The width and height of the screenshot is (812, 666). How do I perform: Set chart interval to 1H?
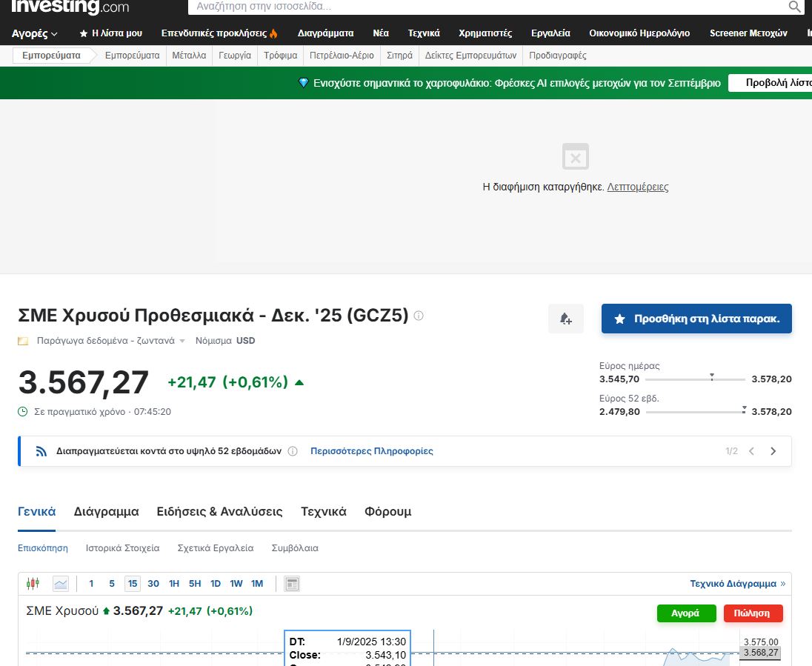click(x=174, y=584)
